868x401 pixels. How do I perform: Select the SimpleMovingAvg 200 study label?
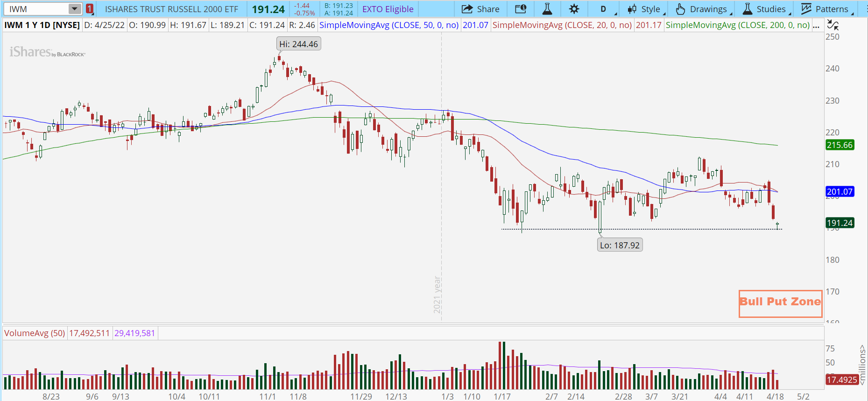(738, 25)
